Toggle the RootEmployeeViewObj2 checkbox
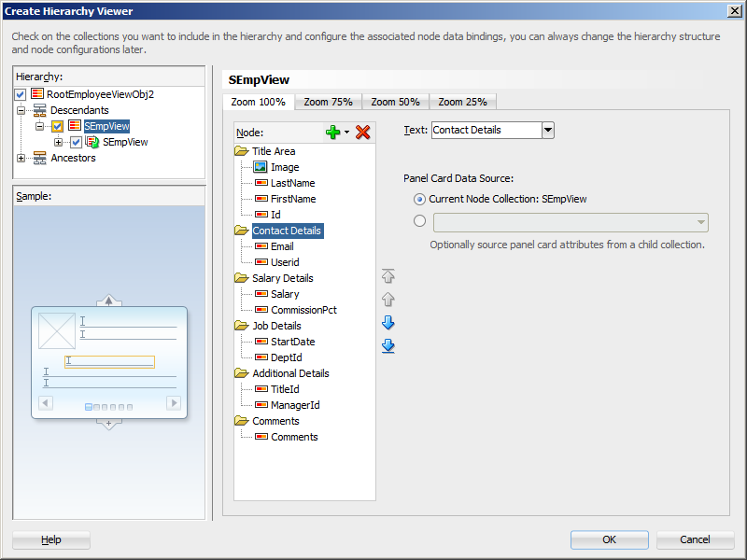 point(20,94)
